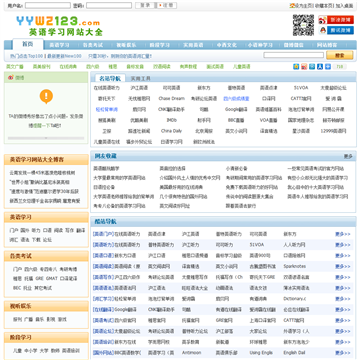Click the orange 搜索 search button
The width and height of the screenshot is (360, 360).
(339, 55)
